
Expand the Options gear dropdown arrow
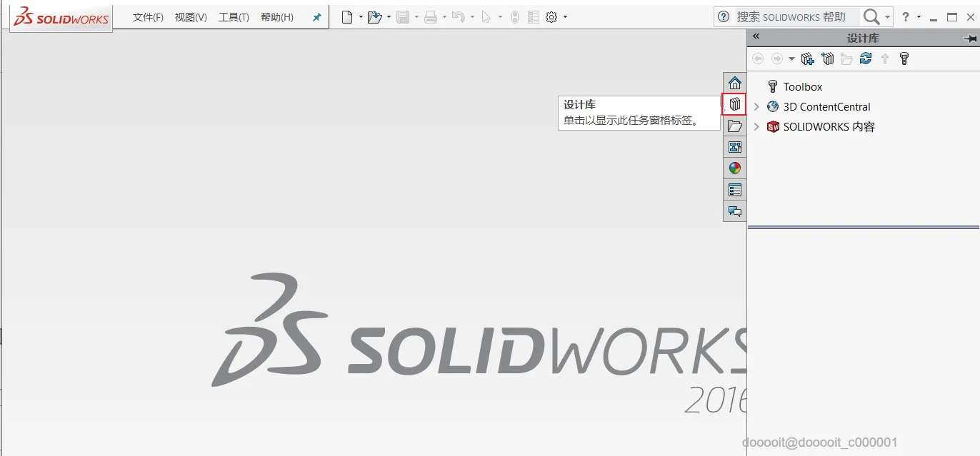[x=565, y=17]
